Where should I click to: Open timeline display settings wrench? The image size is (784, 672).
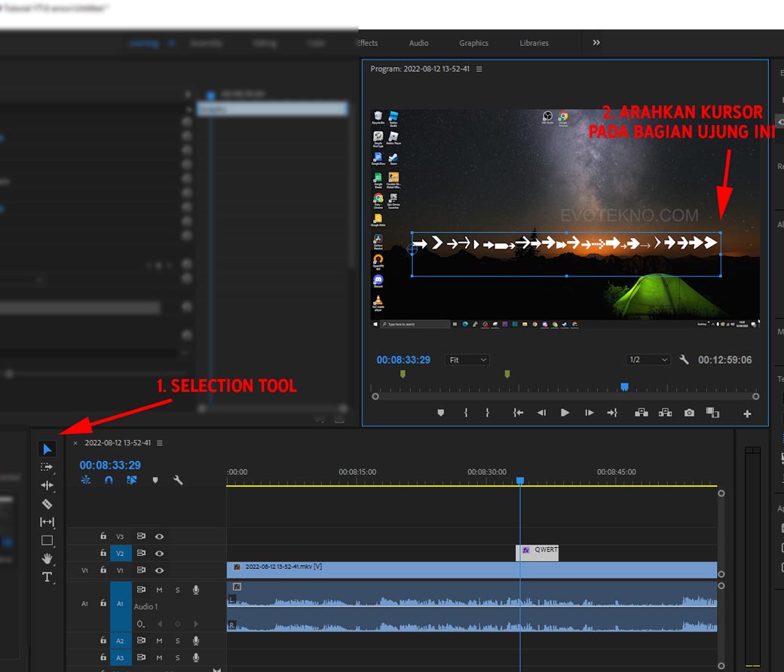click(x=178, y=480)
